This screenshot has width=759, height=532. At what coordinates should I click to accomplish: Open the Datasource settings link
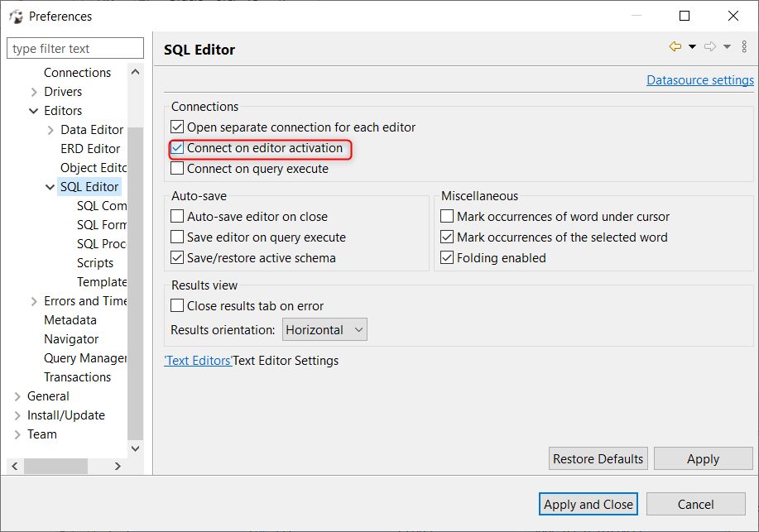pyautogui.click(x=700, y=80)
